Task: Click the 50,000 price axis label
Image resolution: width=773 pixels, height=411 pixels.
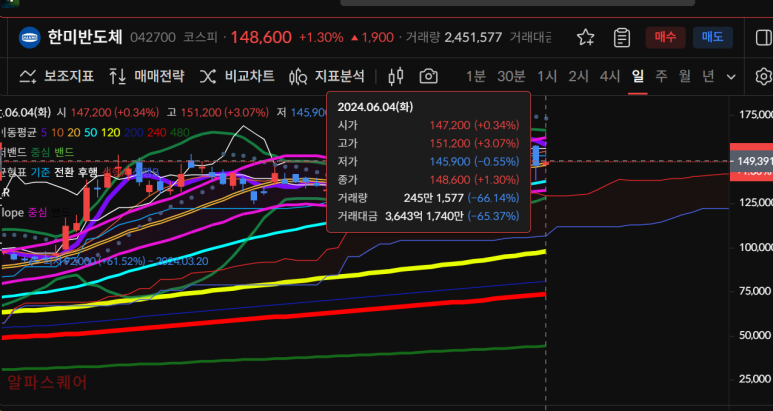Action: click(757, 335)
